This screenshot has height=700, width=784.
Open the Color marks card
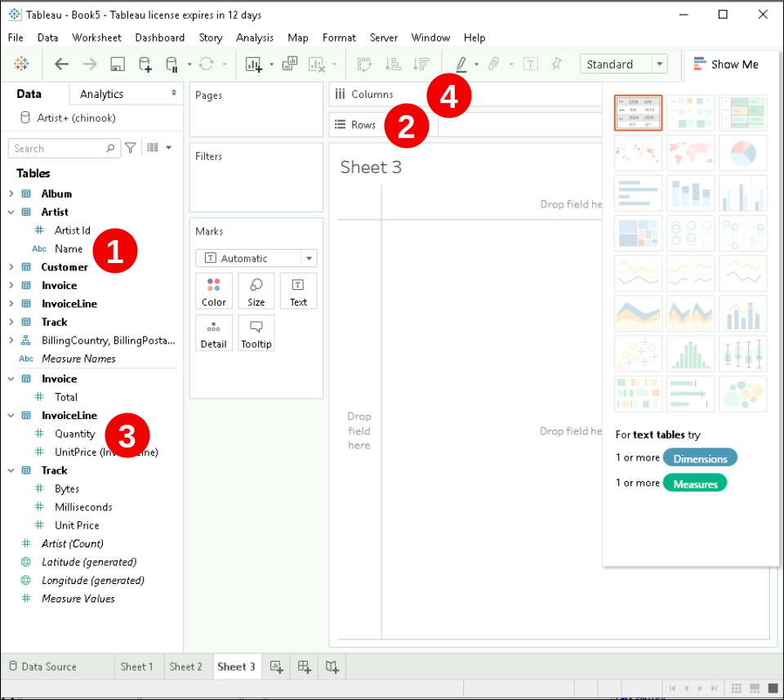[x=213, y=292]
